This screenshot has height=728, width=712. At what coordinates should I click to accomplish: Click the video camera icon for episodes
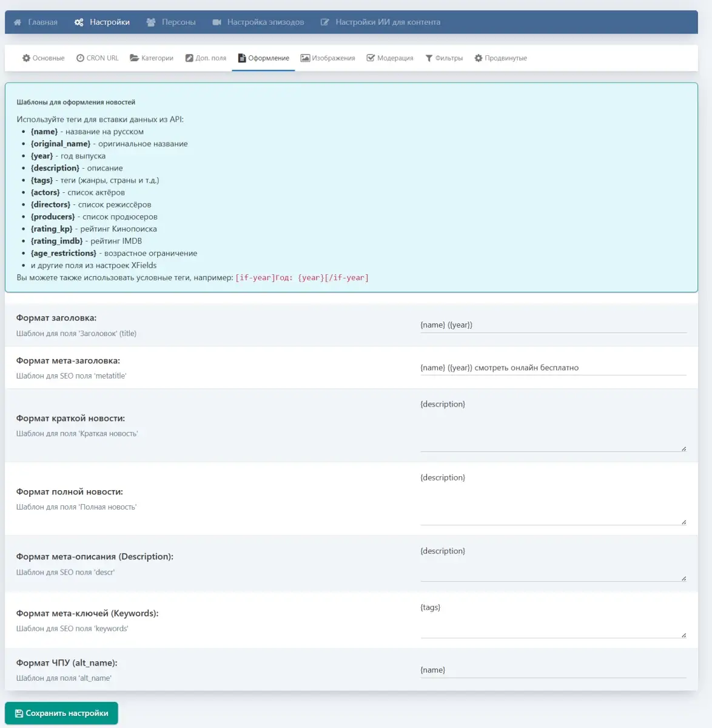point(217,22)
